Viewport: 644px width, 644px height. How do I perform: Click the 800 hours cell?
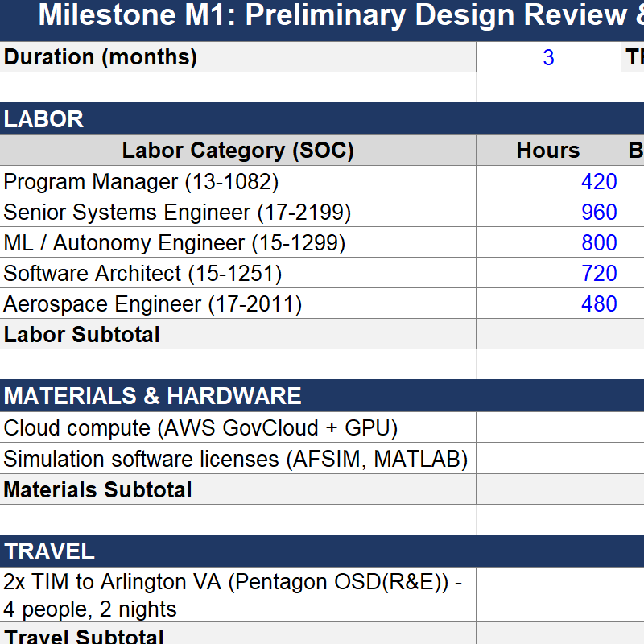pyautogui.click(x=548, y=242)
